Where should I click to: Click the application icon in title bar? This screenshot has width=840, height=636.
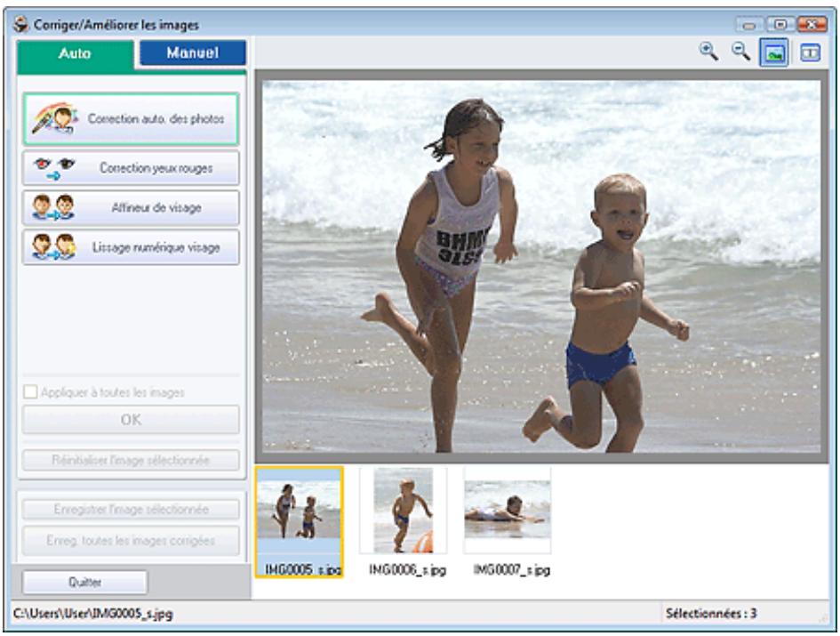point(20,25)
